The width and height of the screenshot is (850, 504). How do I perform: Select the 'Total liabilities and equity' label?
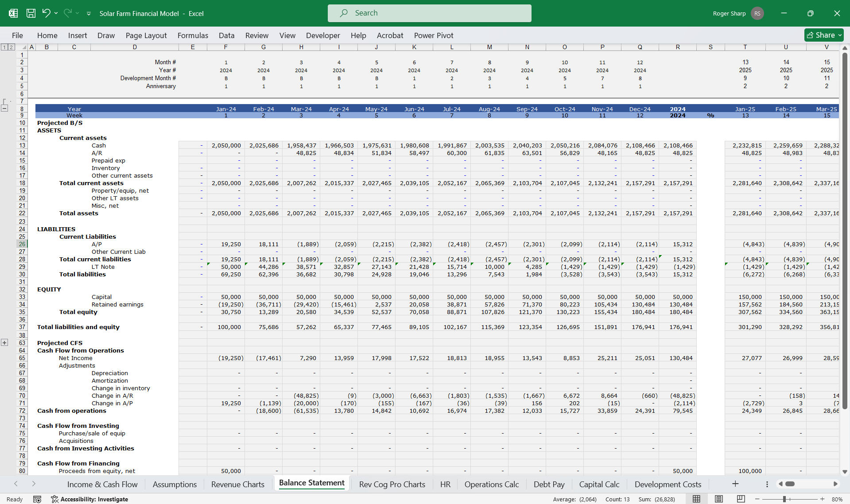pos(78,327)
